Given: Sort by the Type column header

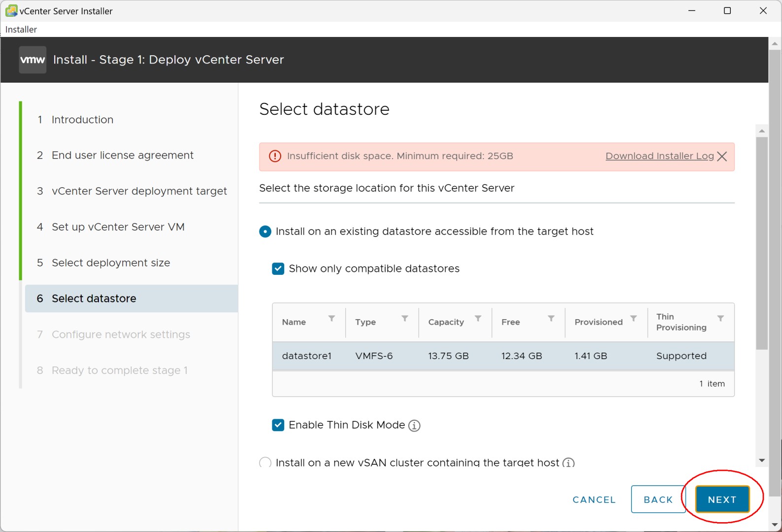Looking at the screenshot, I should click(365, 322).
